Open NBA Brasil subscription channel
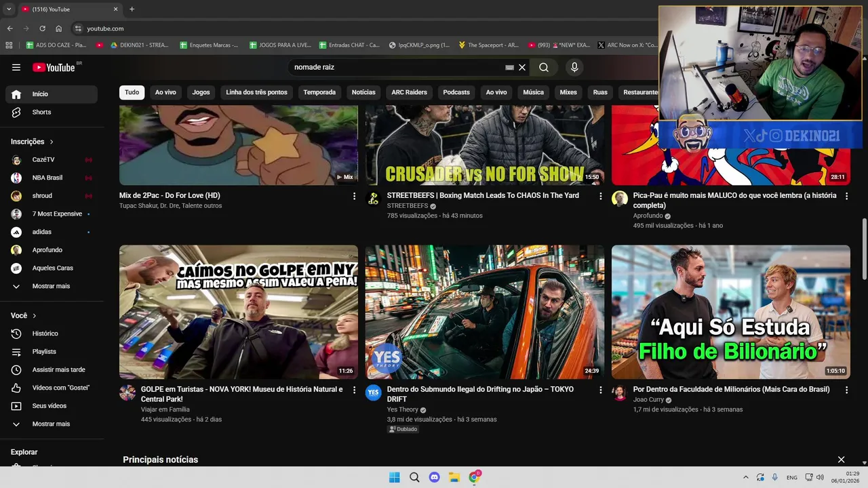Viewport: 868px width, 488px height. [52, 178]
